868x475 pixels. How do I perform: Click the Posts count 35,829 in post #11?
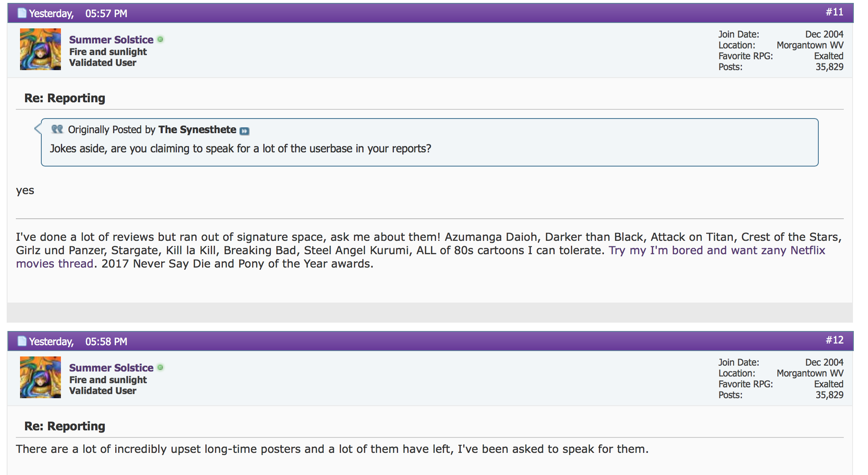pos(829,67)
